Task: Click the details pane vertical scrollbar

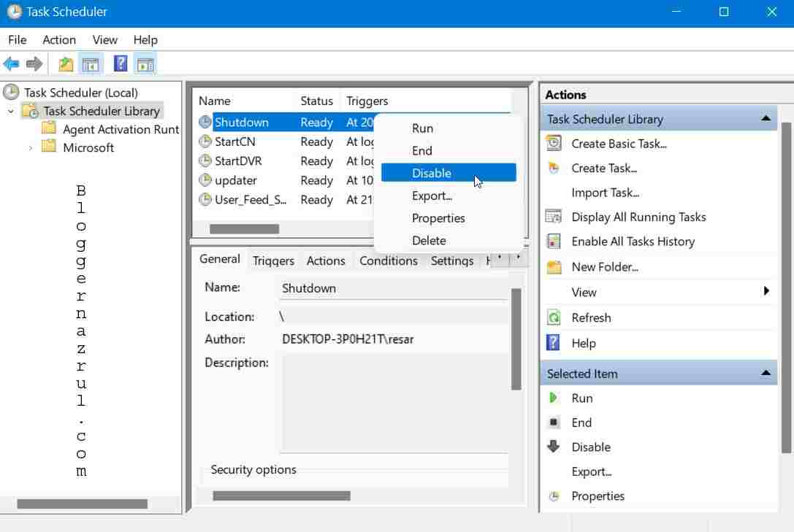Action: (x=516, y=339)
